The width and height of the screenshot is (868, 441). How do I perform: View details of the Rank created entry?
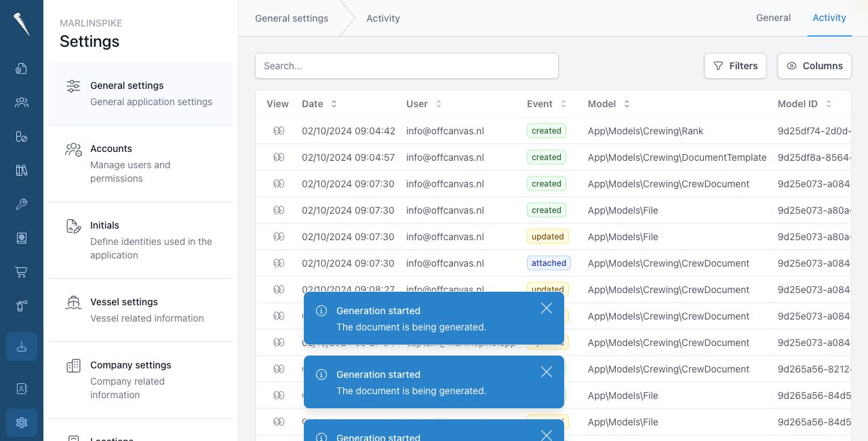(279, 131)
